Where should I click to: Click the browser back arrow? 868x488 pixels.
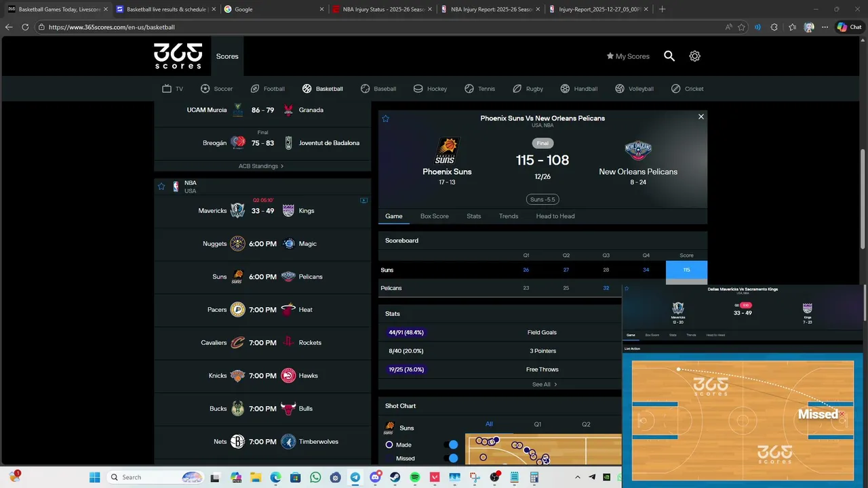coord(9,27)
